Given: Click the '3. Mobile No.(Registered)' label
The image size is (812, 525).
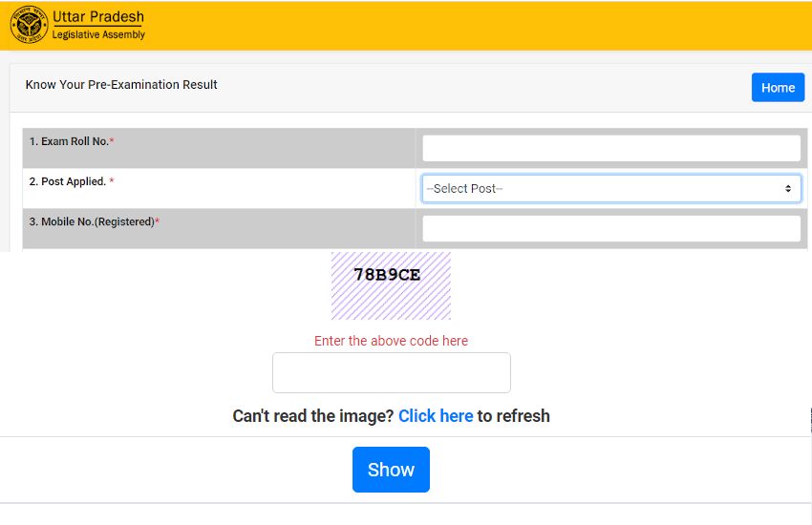Looking at the screenshot, I should [91, 221].
